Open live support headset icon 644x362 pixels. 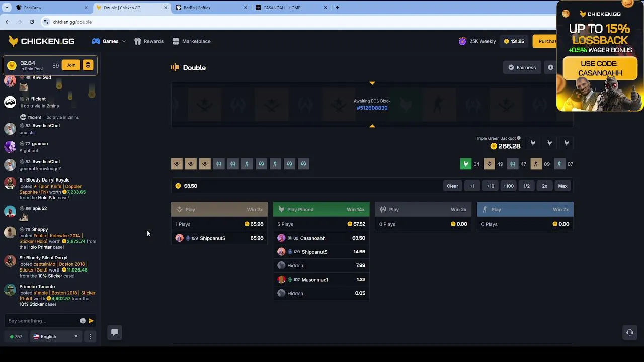click(629, 332)
